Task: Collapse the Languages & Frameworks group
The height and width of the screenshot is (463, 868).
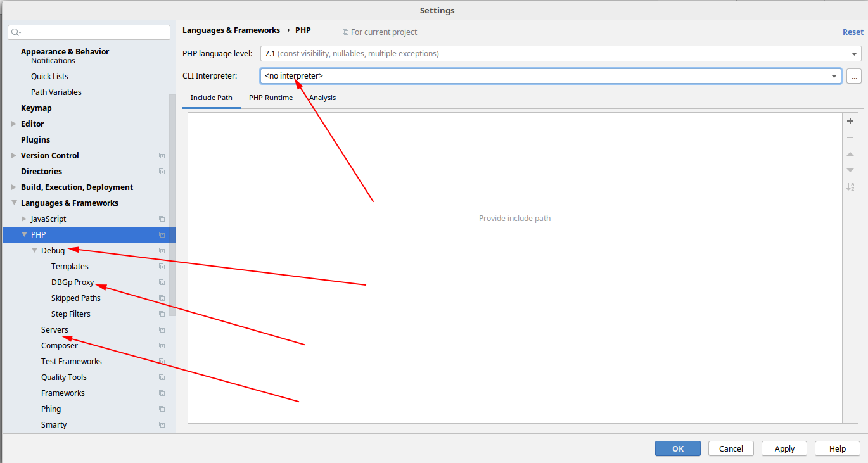Action: point(14,203)
